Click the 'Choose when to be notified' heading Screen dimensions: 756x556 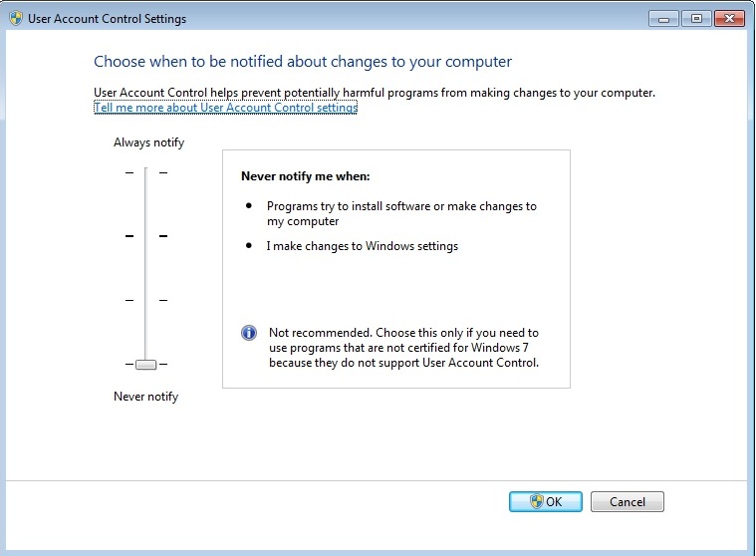[x=303, y=61]
